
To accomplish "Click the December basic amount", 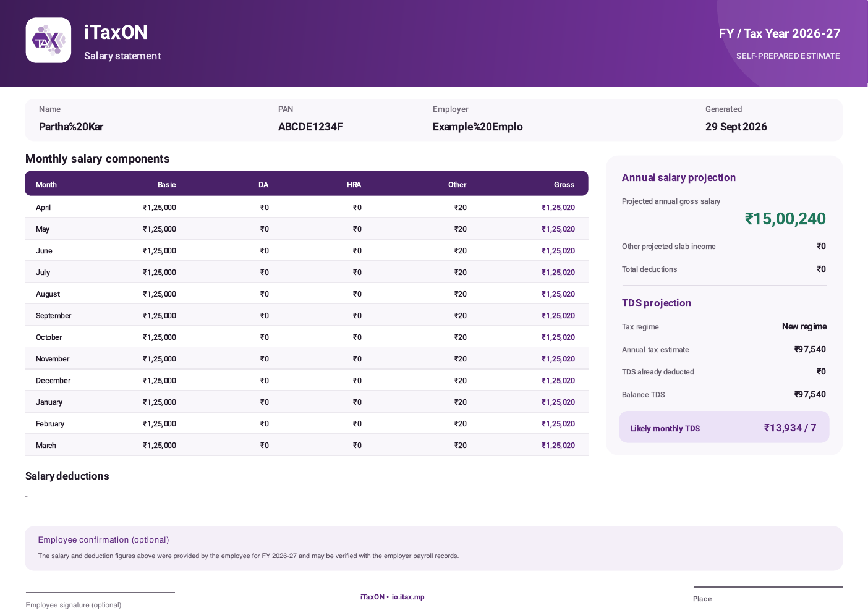I will [160, 381].
